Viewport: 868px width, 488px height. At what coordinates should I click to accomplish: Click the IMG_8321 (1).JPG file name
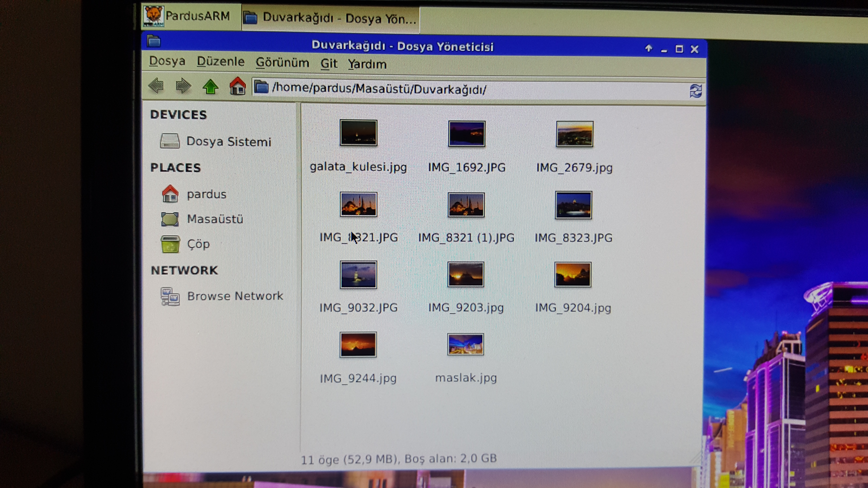click(466, 238)
